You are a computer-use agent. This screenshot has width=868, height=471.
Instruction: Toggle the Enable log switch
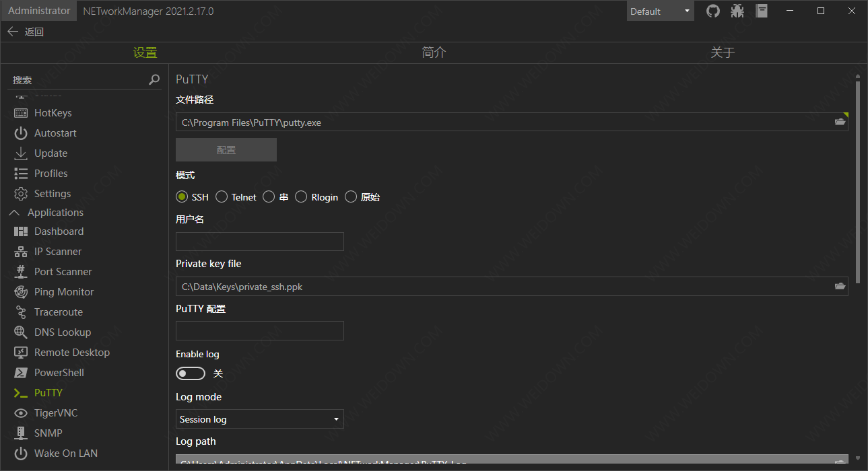[x=191, y=373]
